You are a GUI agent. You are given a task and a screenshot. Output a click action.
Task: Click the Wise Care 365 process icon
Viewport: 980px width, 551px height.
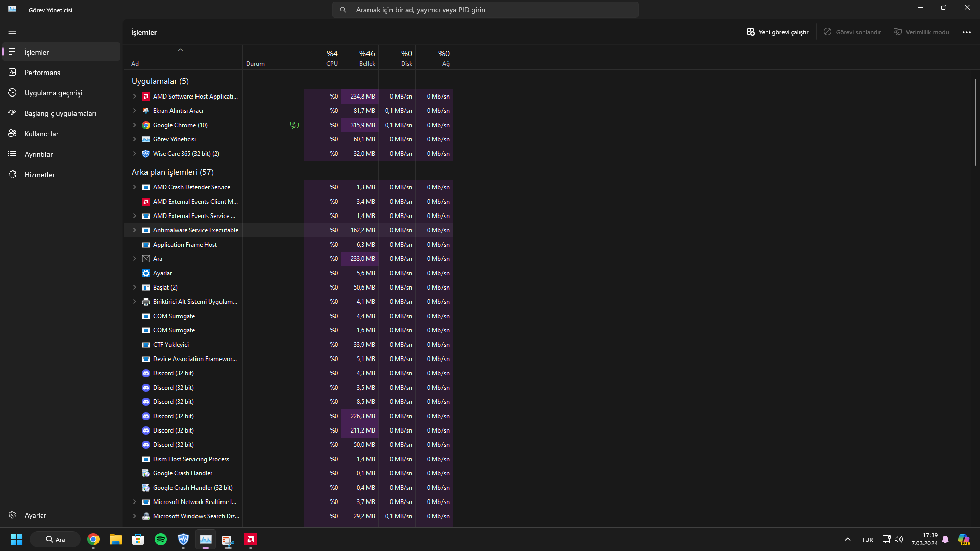(x=146, y=154)
